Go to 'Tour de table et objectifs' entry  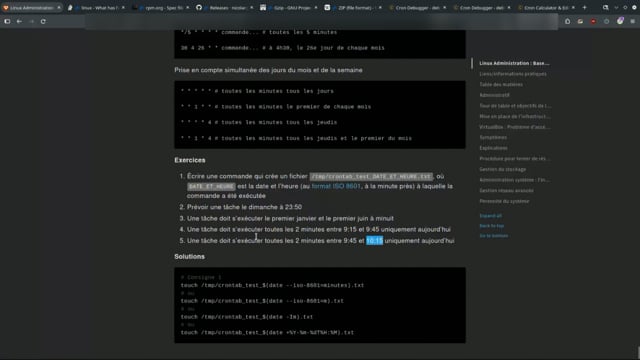515,106
